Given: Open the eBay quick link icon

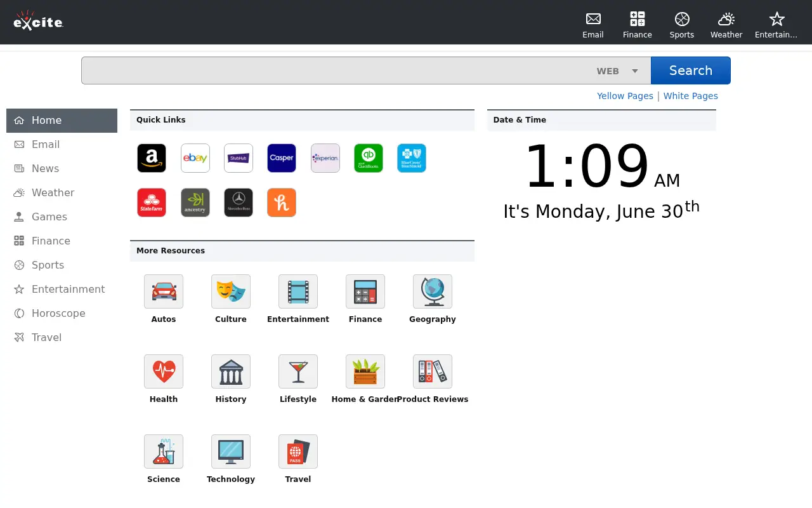Looking at the screenshot, I should [195, 158].
